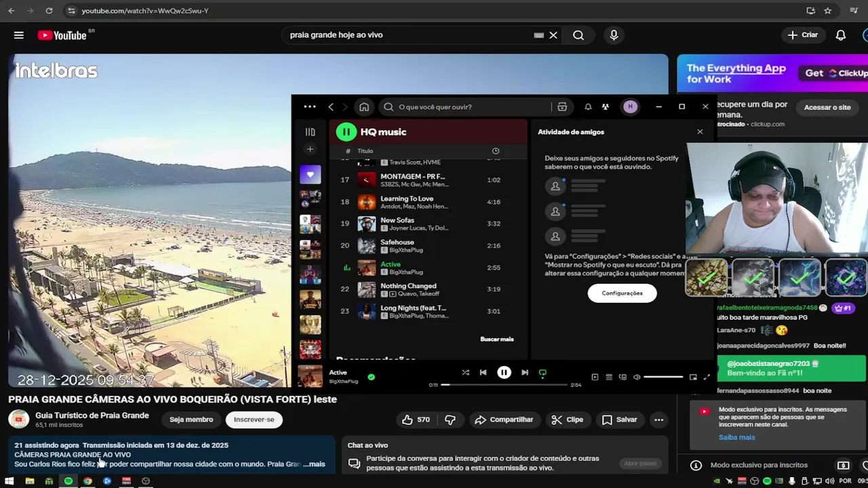Select track 'New Sofas' row

(429, 224)
